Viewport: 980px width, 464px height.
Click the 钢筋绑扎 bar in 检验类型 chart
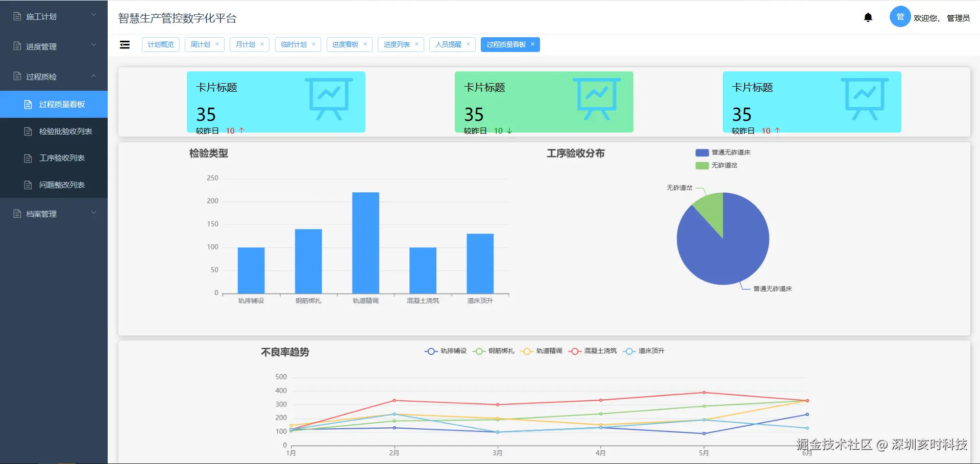tap(308, 262)
